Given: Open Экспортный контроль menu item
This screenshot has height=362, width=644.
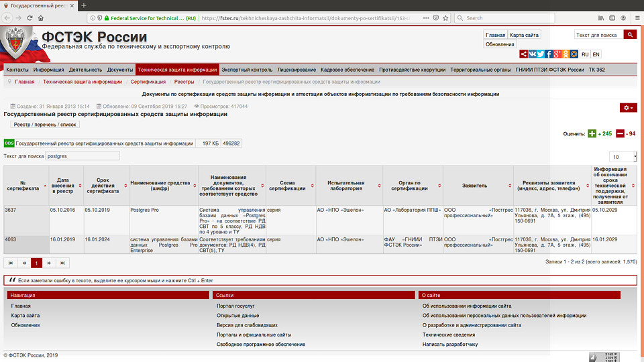Looking at the screenshot, I should tap(247, 70).
